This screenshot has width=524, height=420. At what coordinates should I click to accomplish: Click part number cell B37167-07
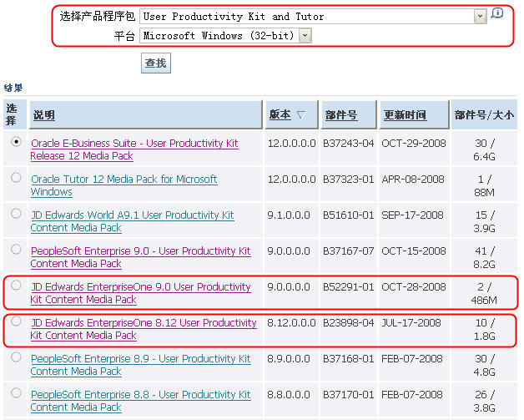[x=348, y=251]
